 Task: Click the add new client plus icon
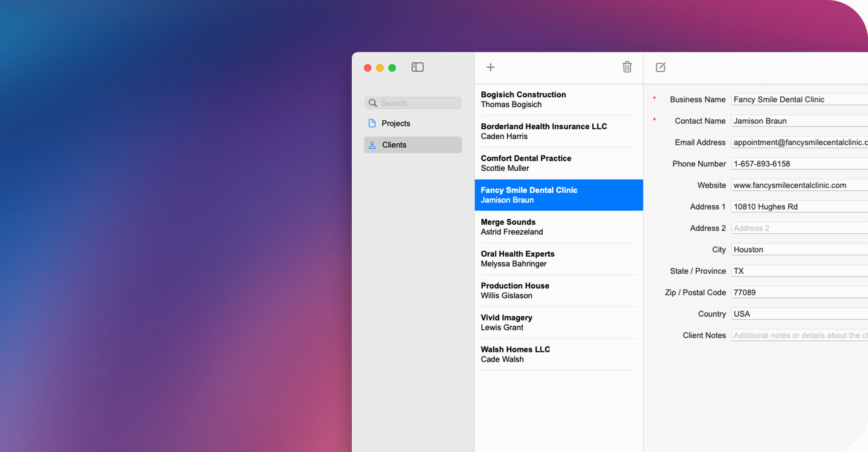490,67
